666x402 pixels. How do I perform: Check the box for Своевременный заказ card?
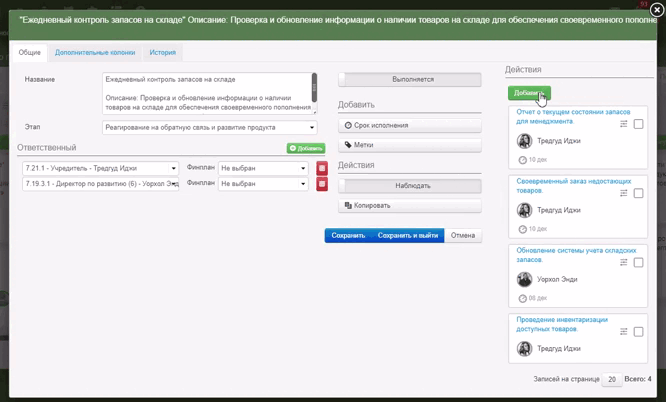638,193
